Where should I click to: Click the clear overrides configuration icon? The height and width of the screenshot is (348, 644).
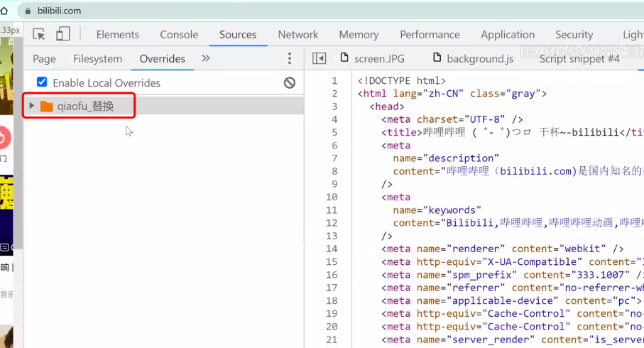coord(290,83)
